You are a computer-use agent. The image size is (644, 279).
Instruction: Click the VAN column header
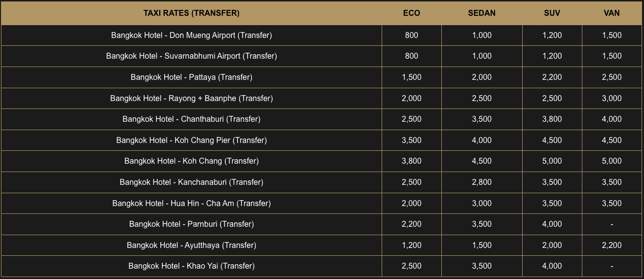point(611,13)
